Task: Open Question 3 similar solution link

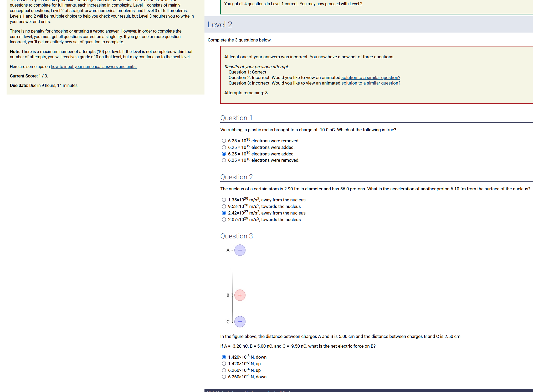Action: coord(371,83)
